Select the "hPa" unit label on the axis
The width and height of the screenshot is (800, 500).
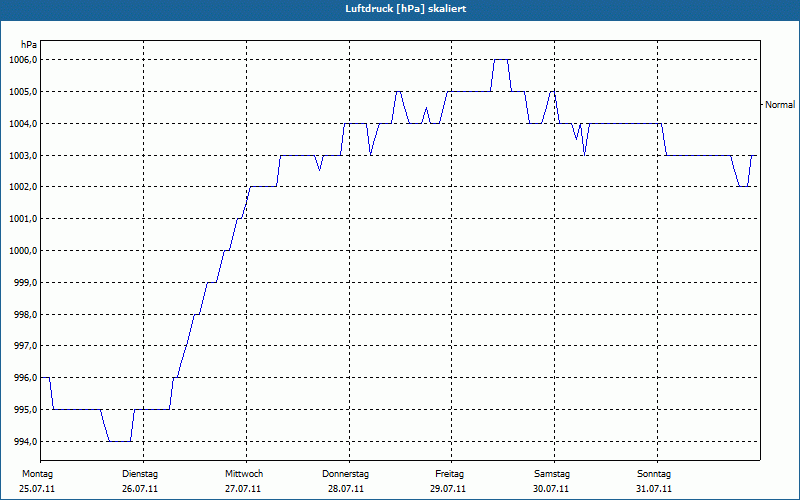(x=29, y=45)
